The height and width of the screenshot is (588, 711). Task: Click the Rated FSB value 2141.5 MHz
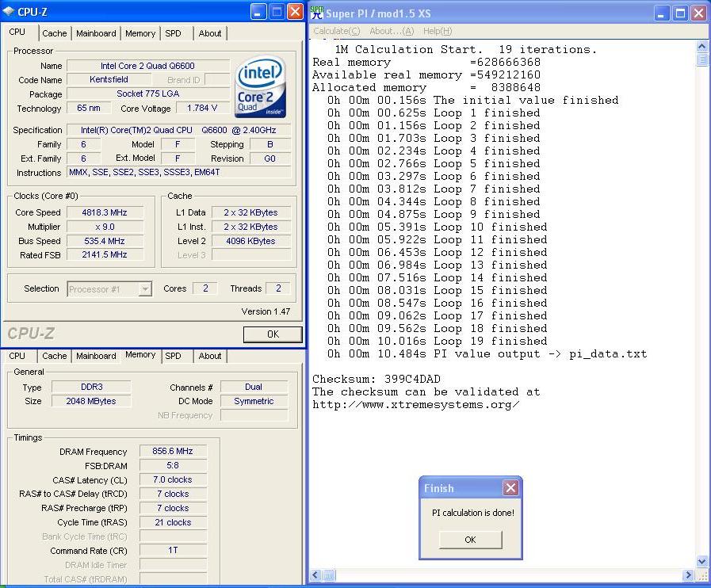[x=105, y=254]
